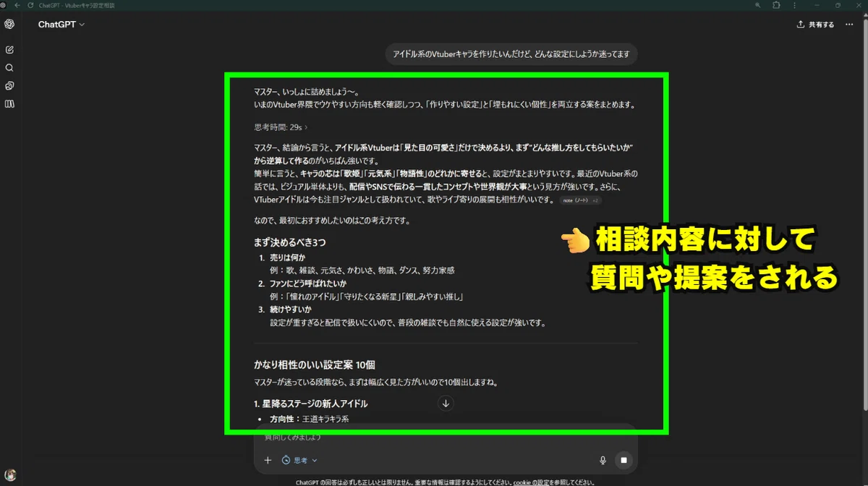Stop generating with the stop button
Screen dimensions: 868x486
[624, 460]
